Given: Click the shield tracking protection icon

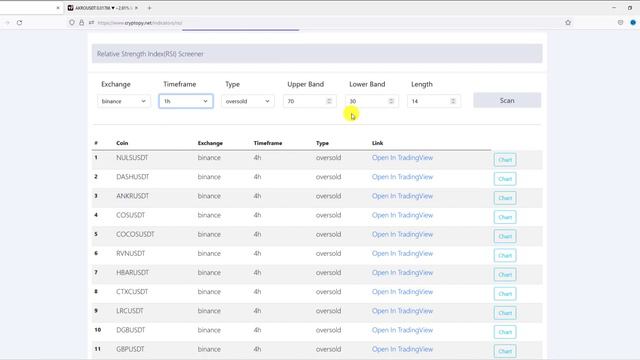Looking at the screenshot, I should tap(72, 23).
